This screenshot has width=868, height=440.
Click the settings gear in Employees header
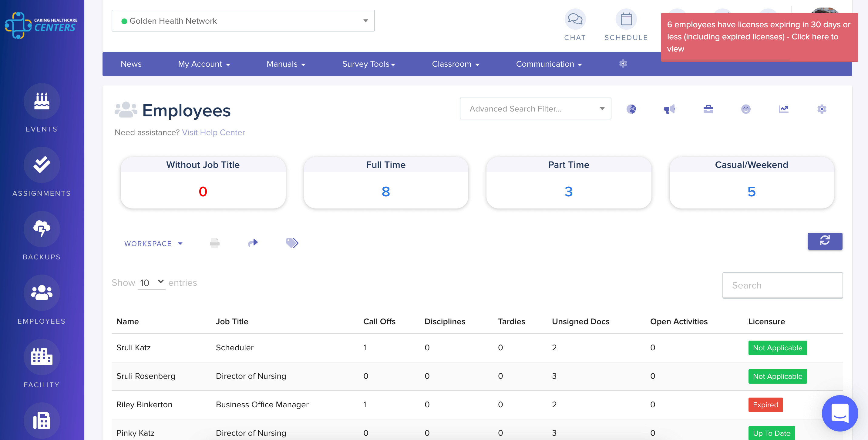tap(822, 109)
